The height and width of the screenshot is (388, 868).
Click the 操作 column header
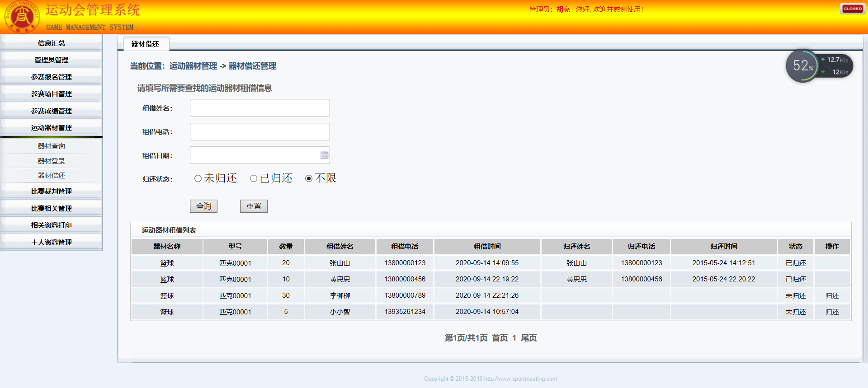point(832,247)
